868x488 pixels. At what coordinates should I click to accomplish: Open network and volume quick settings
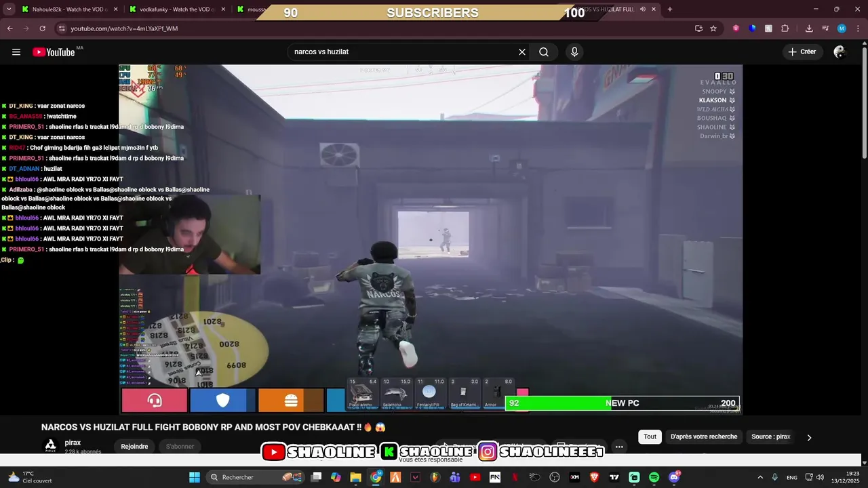(814, 477)
